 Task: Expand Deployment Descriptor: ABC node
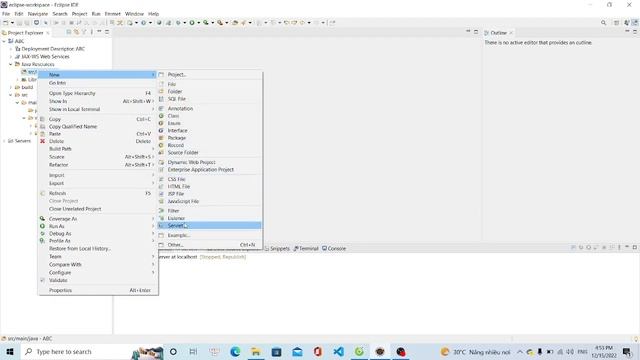tap(11, 49)
